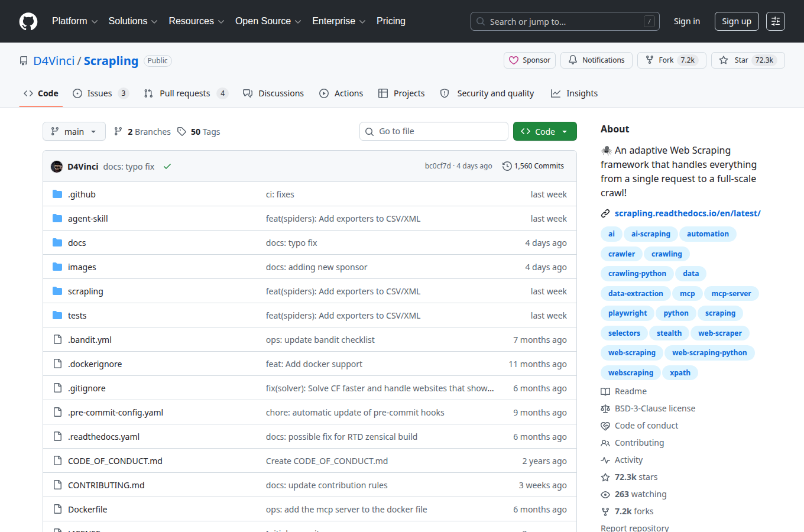Image resolution: width=804 pixels, height=532 pixels.
Task: Click the folder icon for scrapling
Action: tap(57, 291)
